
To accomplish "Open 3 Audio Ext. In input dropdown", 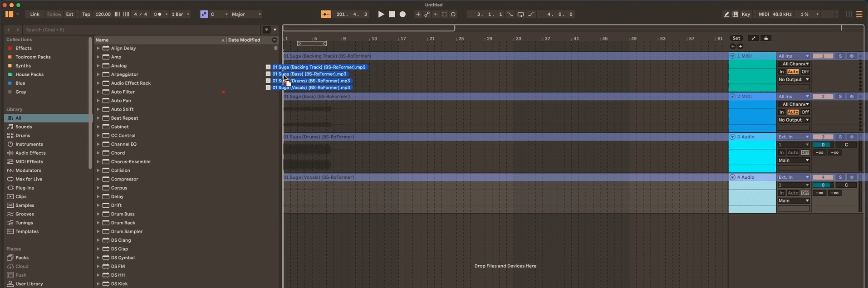I will coord(794,137).
